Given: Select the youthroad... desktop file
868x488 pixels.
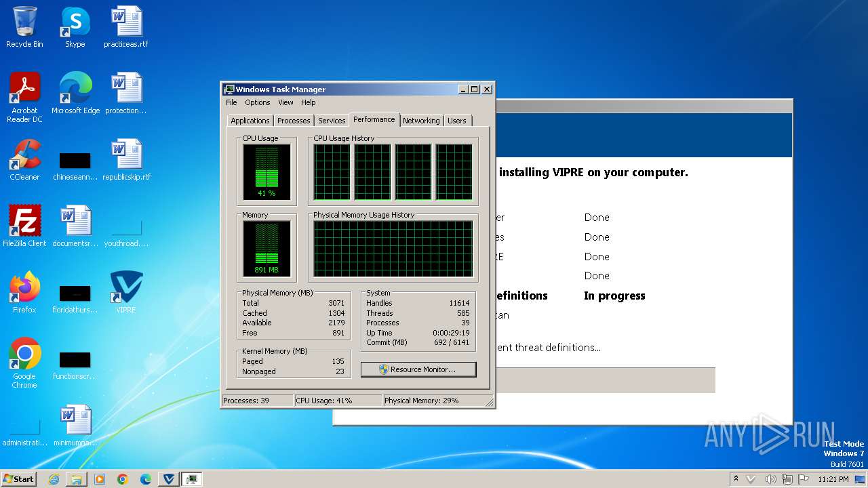Looking at the screenshot, I should [x=126, y=233].
